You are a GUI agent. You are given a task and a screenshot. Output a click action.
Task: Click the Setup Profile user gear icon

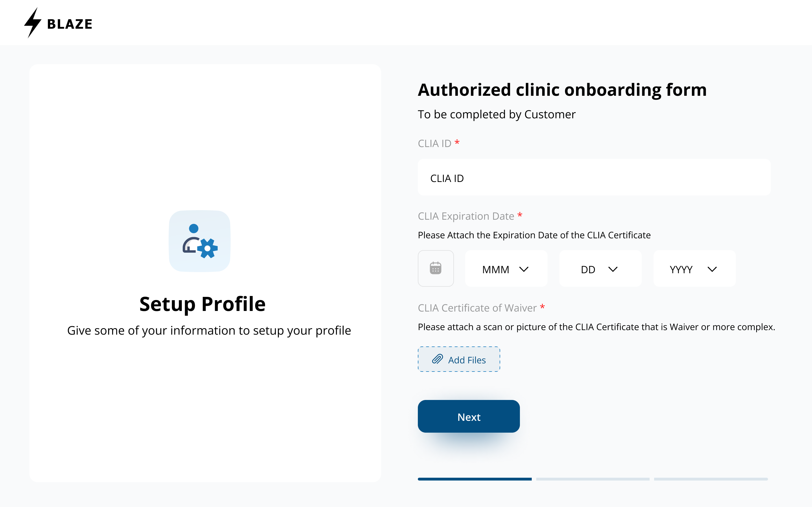(200, 241)
